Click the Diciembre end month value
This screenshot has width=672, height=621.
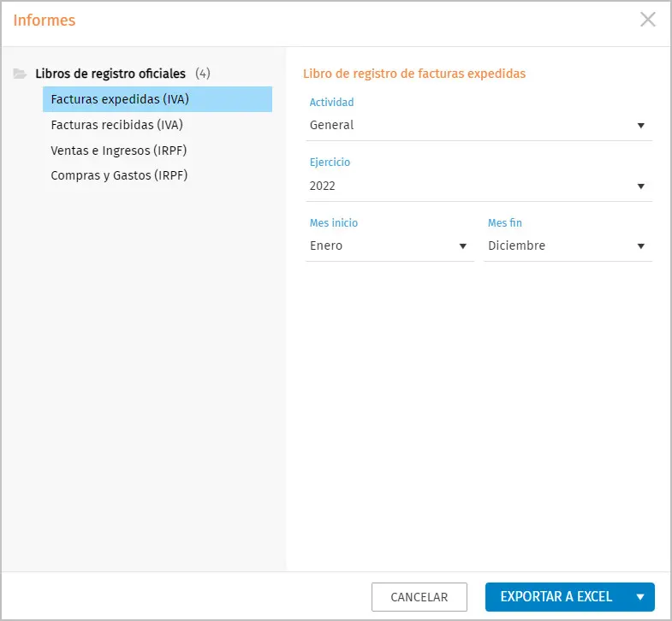click(516, 245)
